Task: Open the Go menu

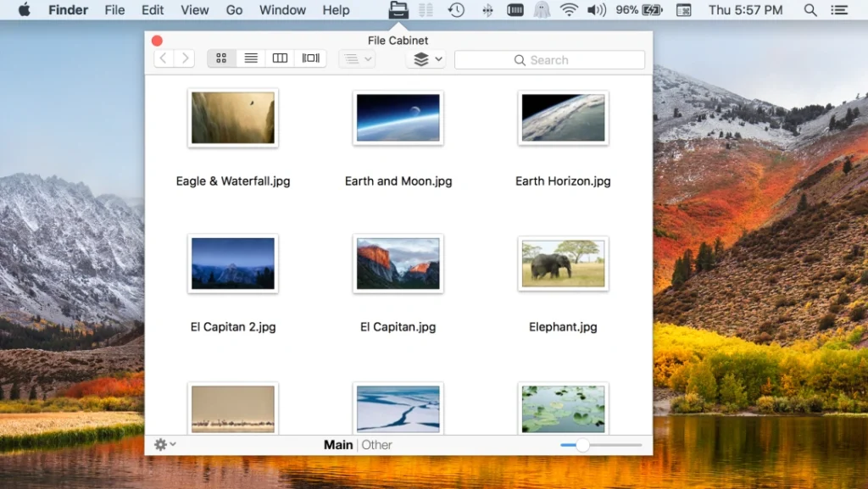Action: (234, 10)
